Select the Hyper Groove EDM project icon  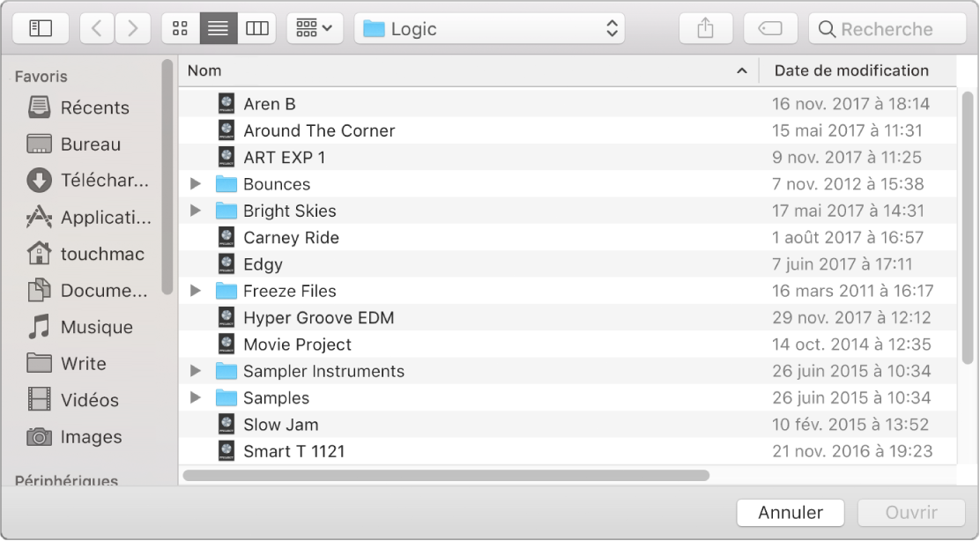226,317
